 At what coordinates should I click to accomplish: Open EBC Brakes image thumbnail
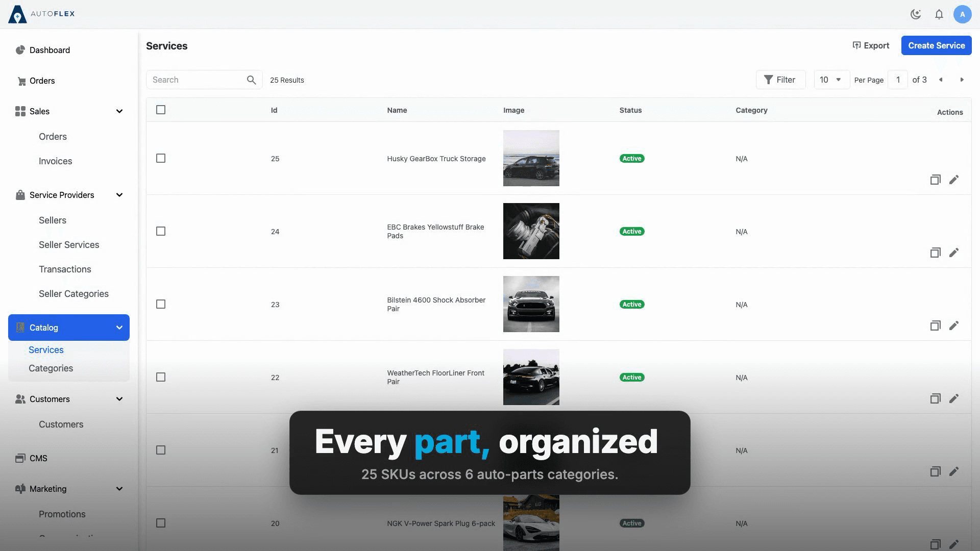coord(531,231)
